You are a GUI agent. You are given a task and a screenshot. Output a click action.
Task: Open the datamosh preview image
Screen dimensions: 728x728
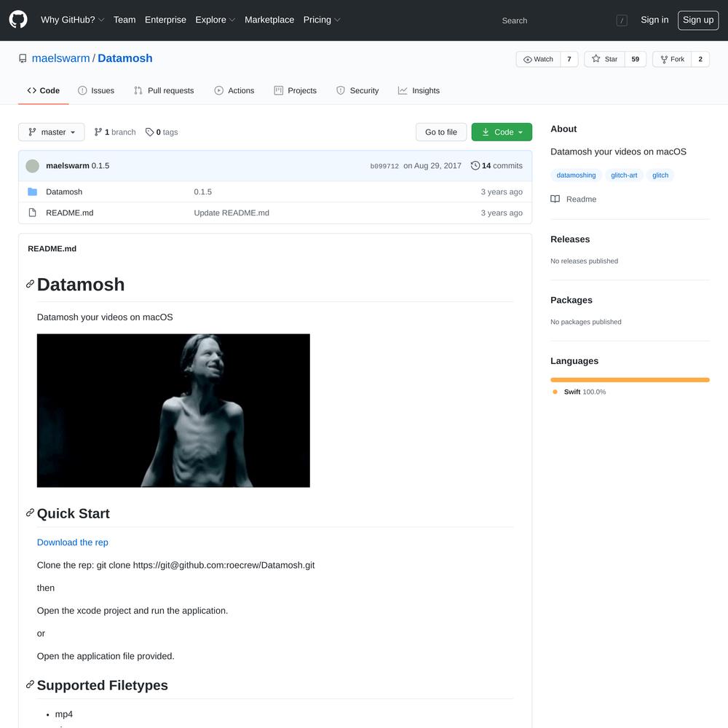[174, 411]
